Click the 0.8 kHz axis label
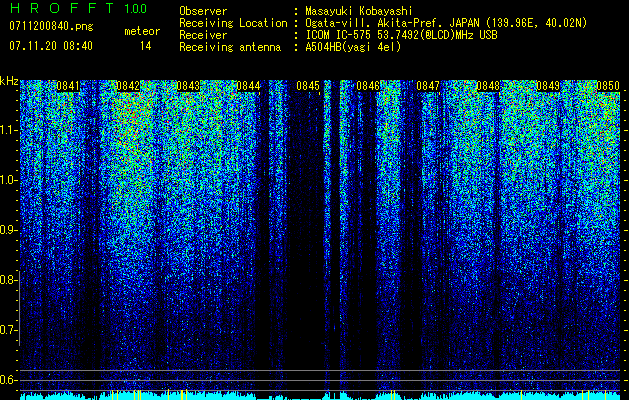This screenshot has height=400, width=629. 8,280
